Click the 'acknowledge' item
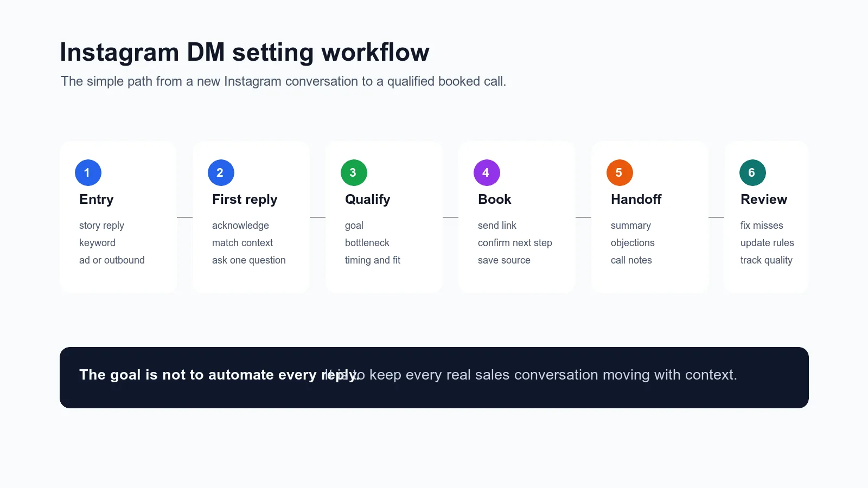This screenshot has height=488, width=868. (240, 226)
